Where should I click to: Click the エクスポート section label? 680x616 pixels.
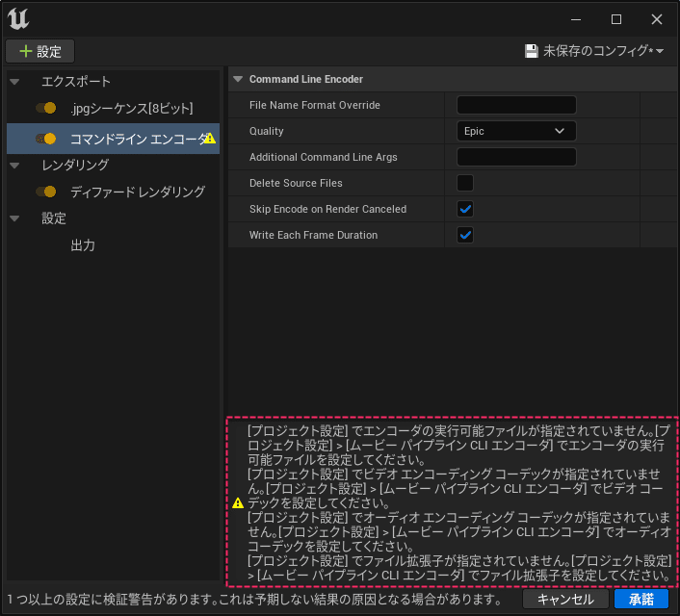(x=76, y=82)
